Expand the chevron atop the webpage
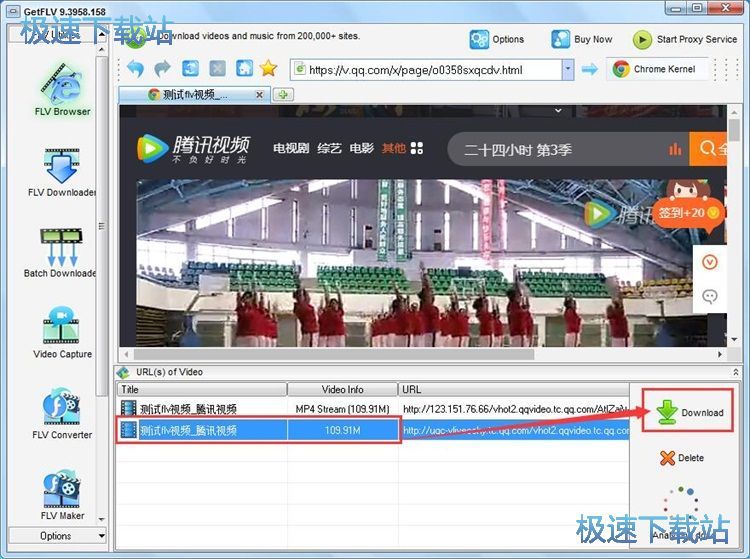This screenshot has width=750, height=559. pyautogui.click(x=558, y=110)
